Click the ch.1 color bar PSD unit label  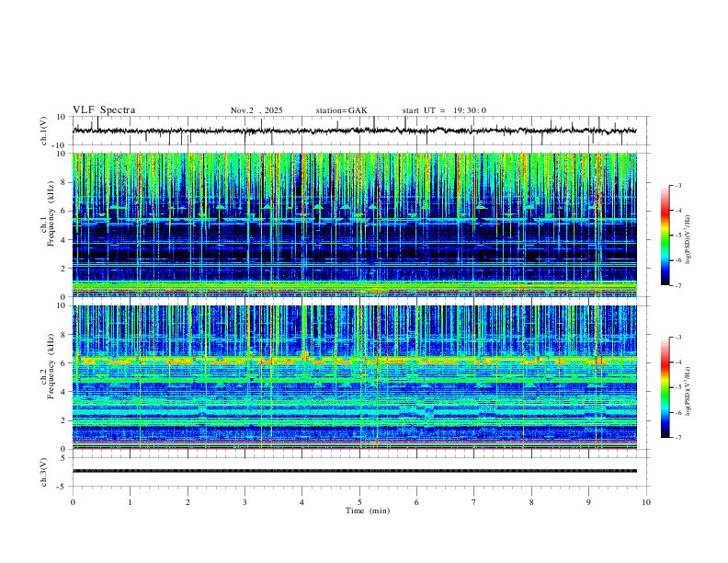pos(688,240)
